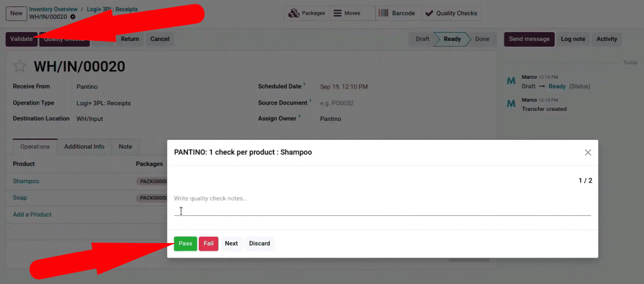Click Marco's avatar on Transfer created message
The width and height of the screenshot is (644, 284).
pyautogui.click(x=511, y=103)
